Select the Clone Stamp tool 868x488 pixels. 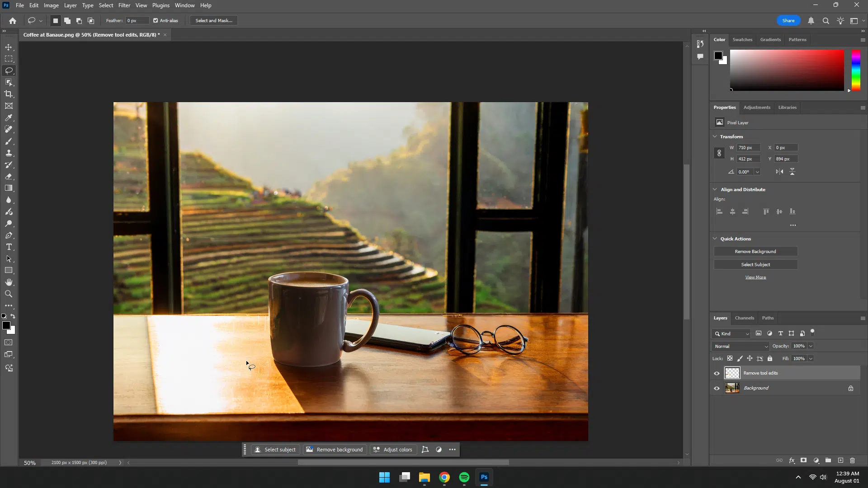(9, 153)
